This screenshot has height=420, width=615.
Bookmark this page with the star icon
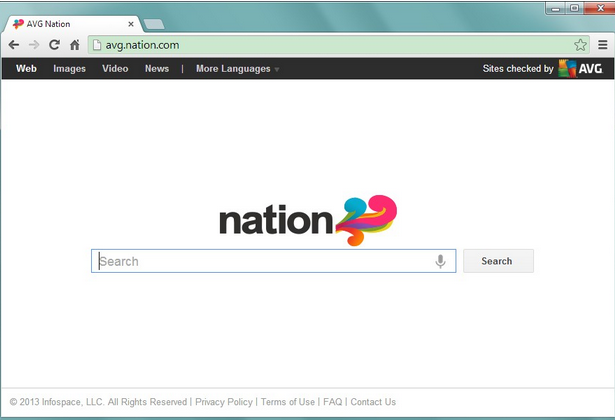click(580, 45)
